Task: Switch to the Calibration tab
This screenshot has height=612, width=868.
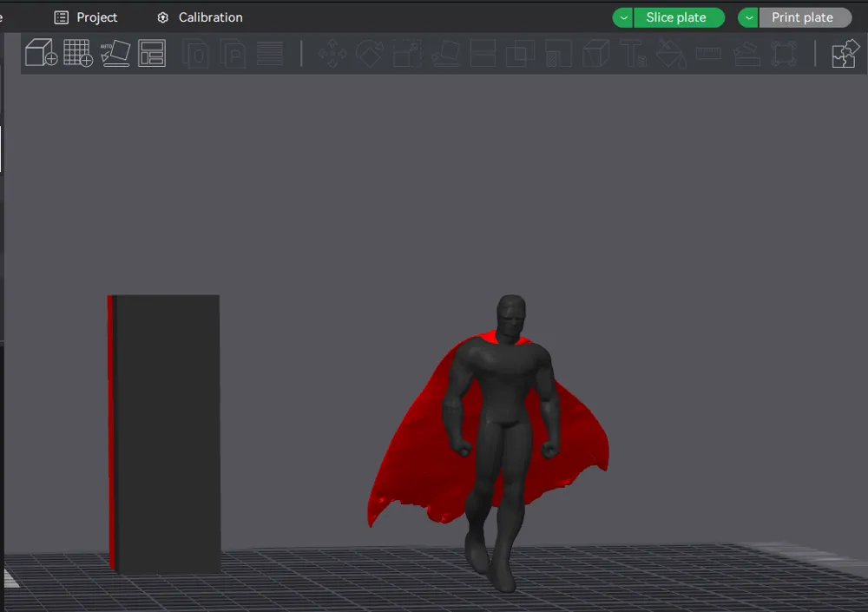Action: tap(200, 17)
